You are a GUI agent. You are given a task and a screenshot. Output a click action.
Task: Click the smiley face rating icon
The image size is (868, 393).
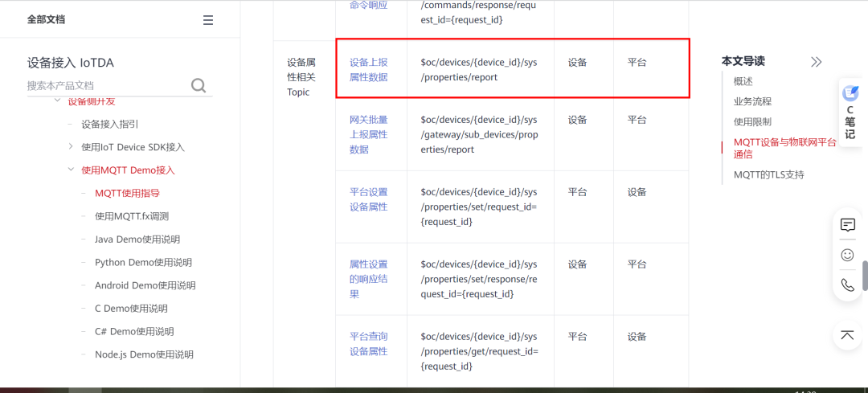pyautogui.click(x=848, y=255)
